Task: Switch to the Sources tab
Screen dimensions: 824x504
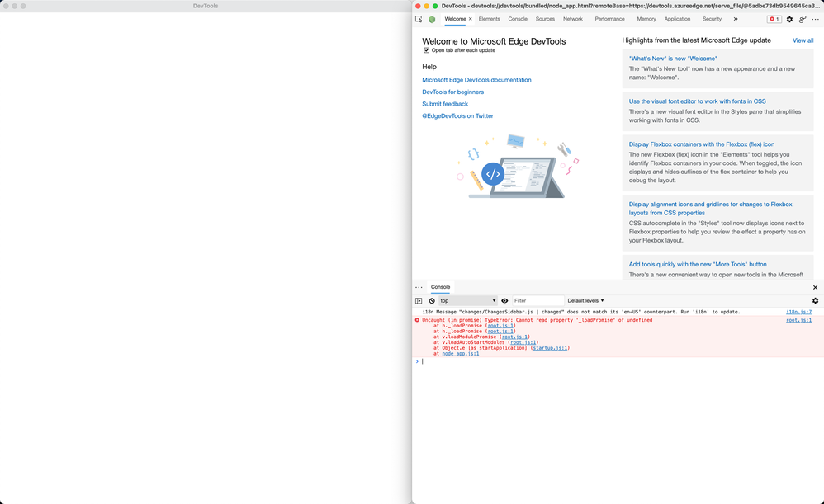Action: tap(545, 19)
